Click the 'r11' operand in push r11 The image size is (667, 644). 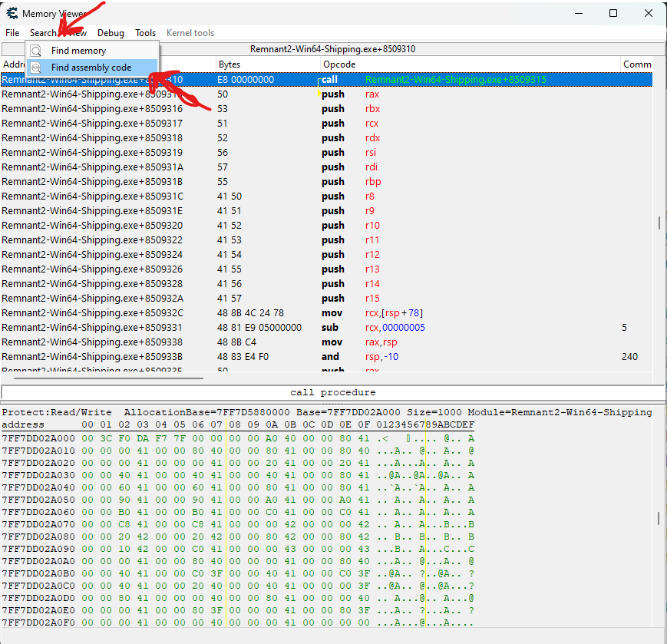pyautogui.click(x=372, y=240)
